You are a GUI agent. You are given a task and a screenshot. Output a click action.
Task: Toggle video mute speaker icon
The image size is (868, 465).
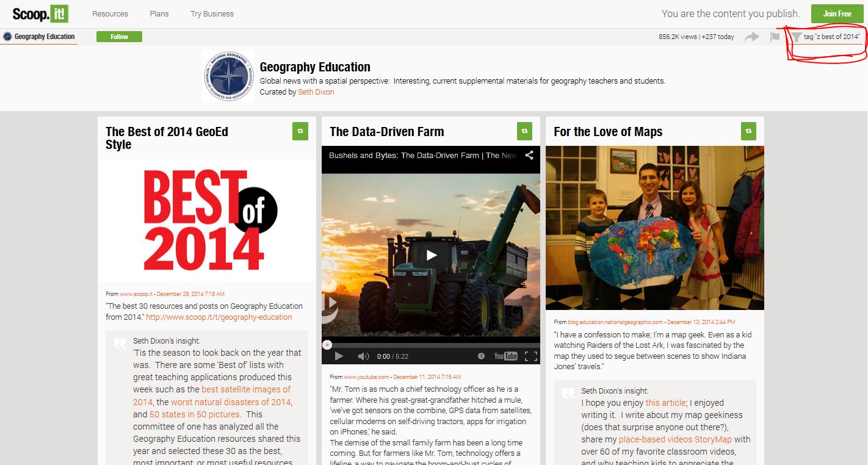(363, 356)
